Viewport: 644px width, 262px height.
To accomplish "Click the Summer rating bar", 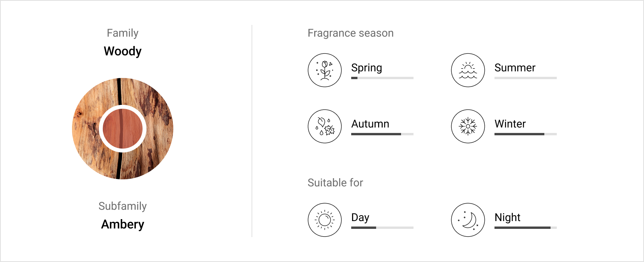I will (x=526, y=78).
